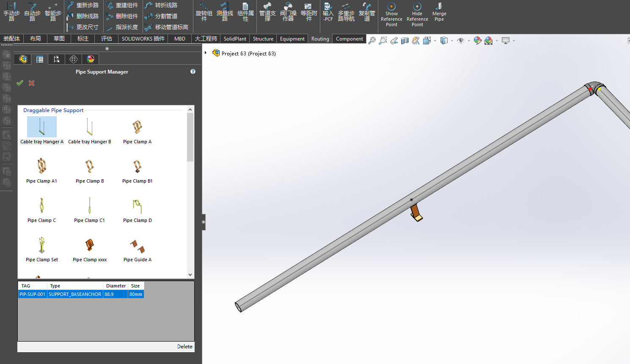
Task: Select PIP-SUP-001 table row
Action: [81, 294]
